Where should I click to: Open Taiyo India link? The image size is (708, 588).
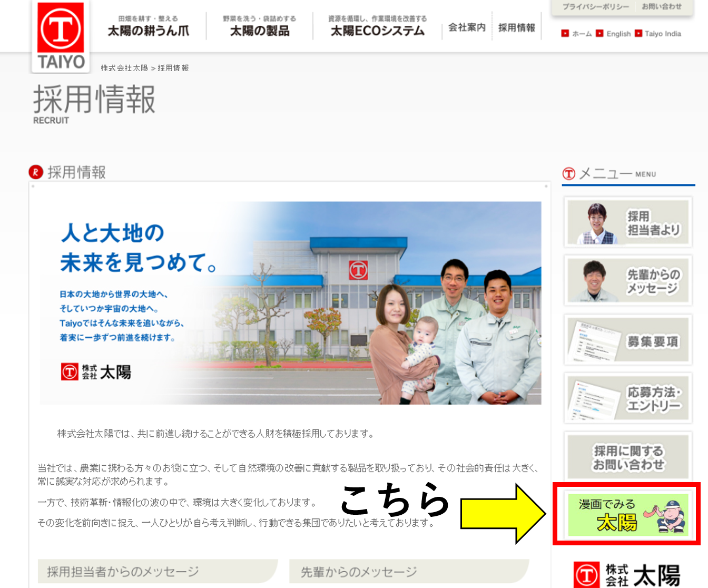663,34
